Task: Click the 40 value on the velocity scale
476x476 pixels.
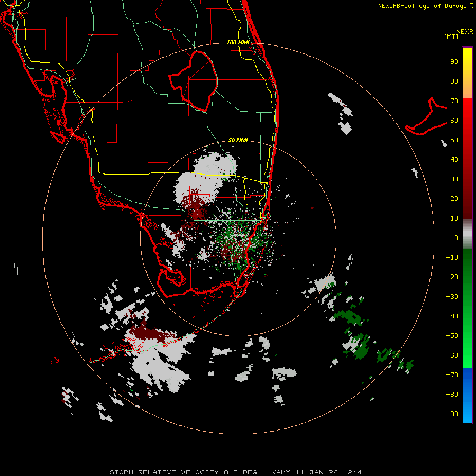Action: 454,159
